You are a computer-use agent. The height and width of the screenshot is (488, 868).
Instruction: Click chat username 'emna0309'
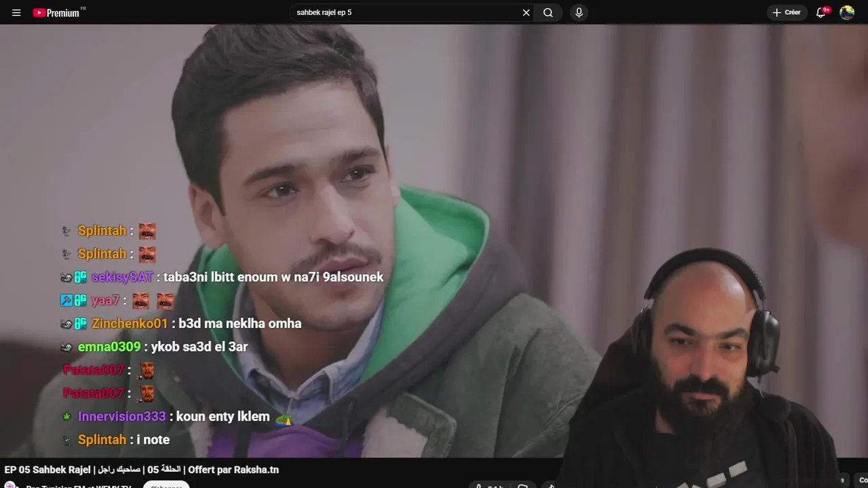tap(109, 346)
